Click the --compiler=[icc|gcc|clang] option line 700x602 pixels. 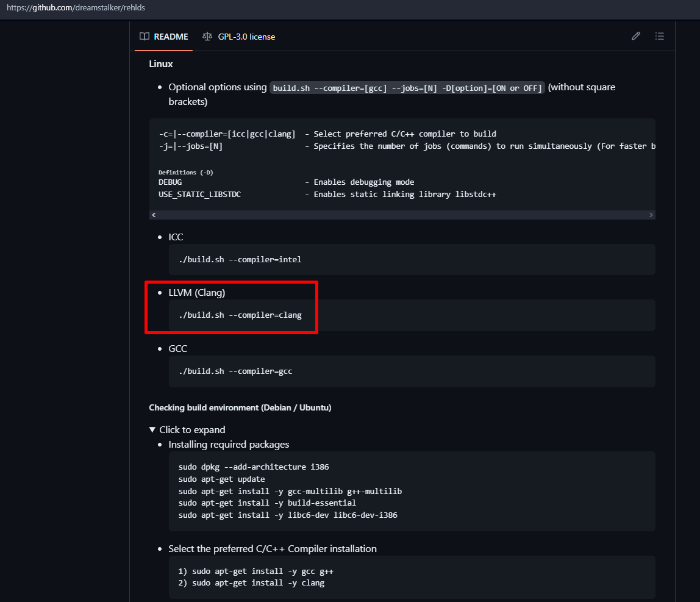tap(327, 134)
